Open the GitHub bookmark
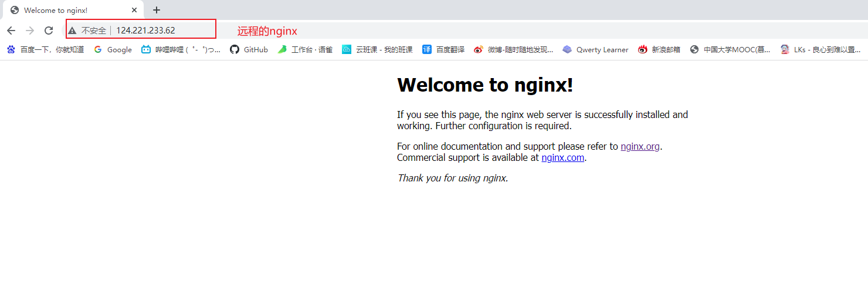 tap(248, 50)
